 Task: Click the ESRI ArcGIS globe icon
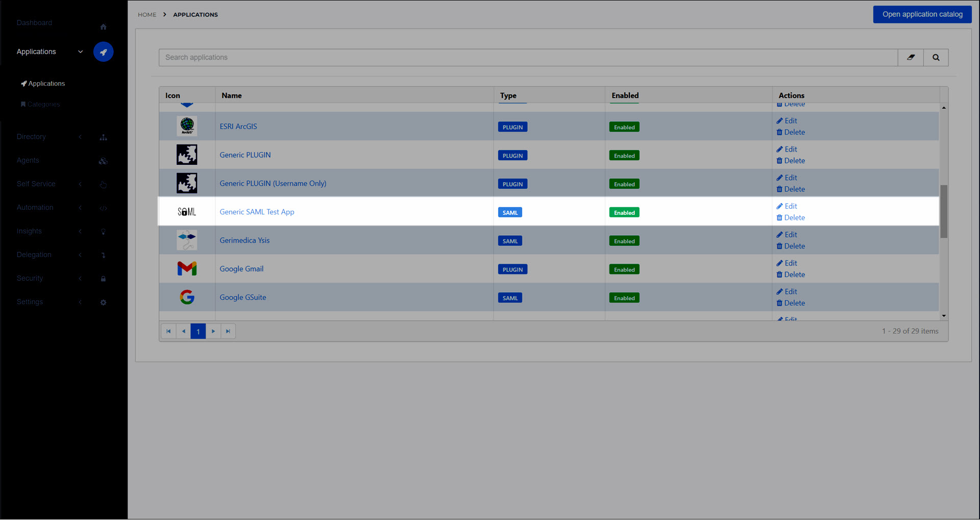click(187, 126)
